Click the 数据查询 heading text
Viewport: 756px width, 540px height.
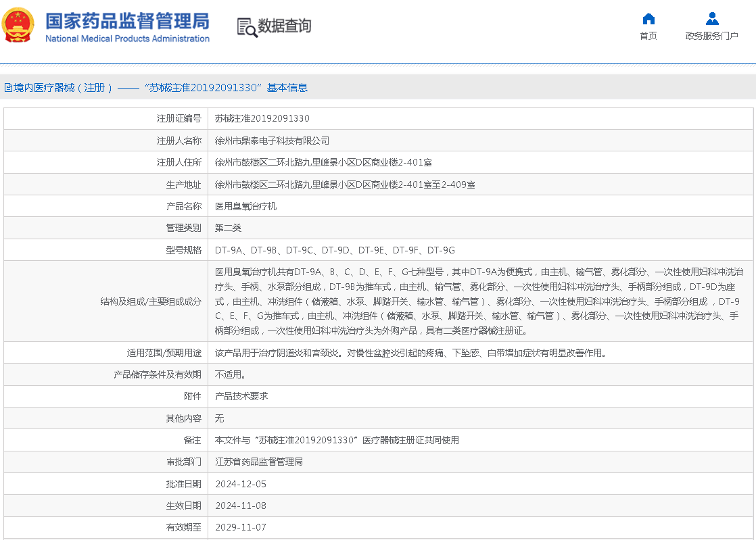coord(285,26)
